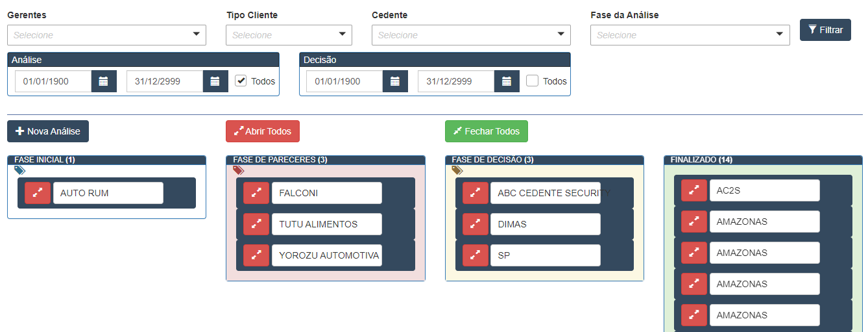
Task: Check Todos checkbox in Decisão filter
Action: click(x=532, y=81)
